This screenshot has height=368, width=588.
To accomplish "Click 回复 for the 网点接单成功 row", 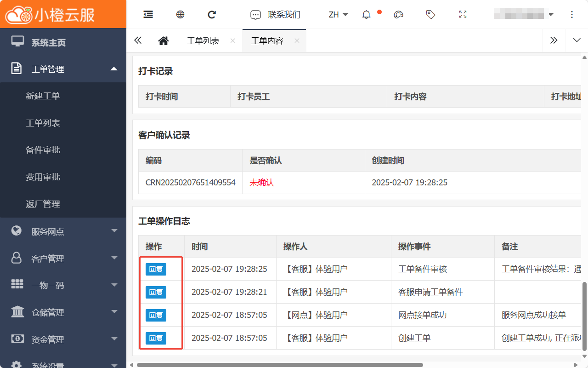I will click(156, 315).
